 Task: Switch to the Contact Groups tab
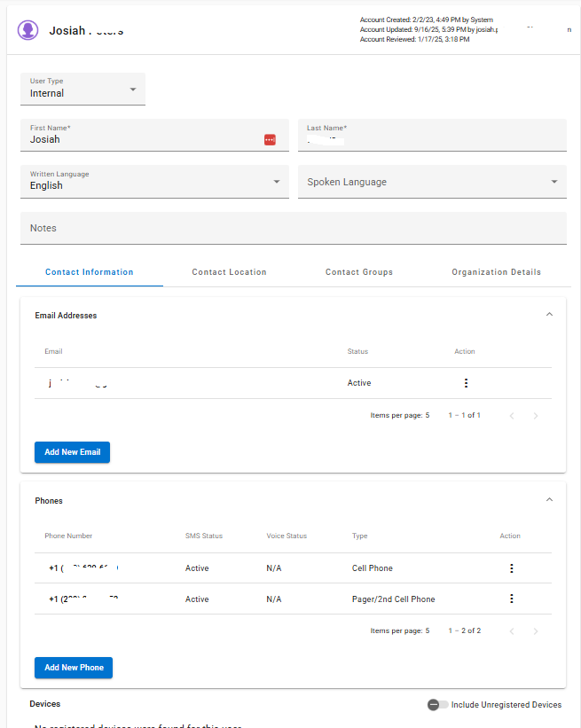coord(359,272)
